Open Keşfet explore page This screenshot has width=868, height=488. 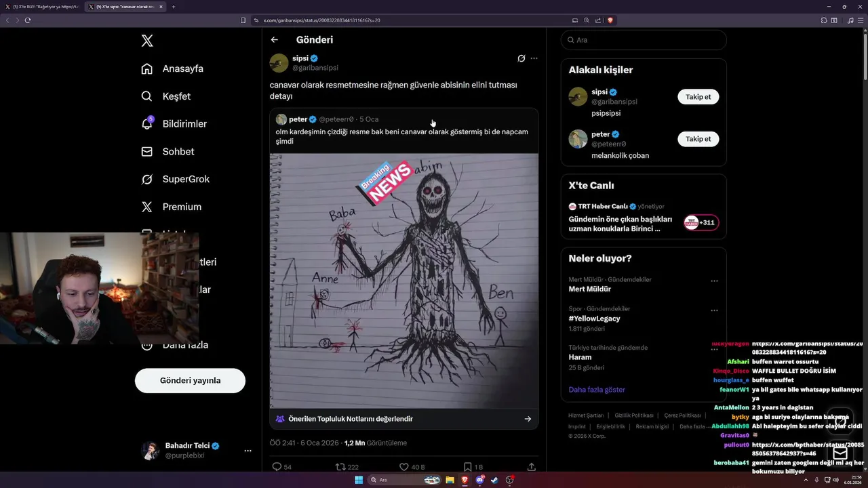[x=166, y=96]
